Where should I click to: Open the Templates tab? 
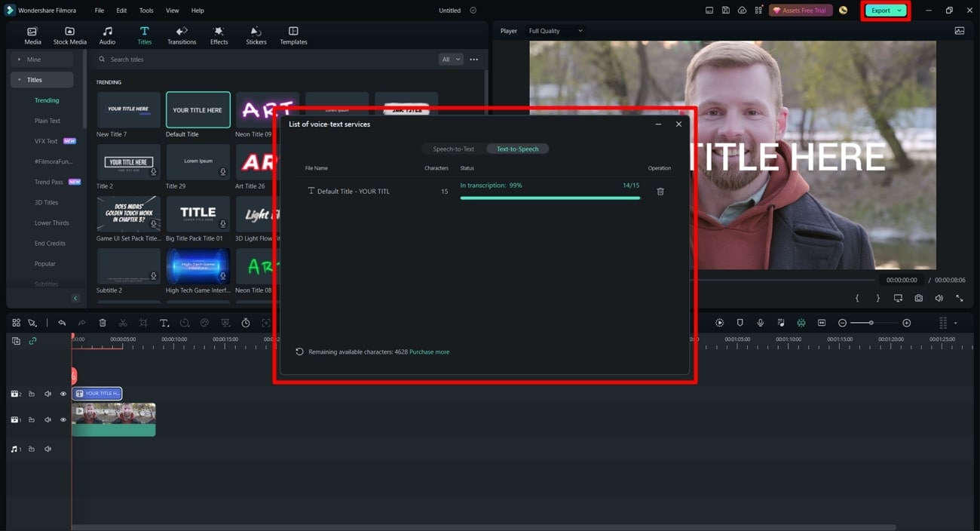293,35
